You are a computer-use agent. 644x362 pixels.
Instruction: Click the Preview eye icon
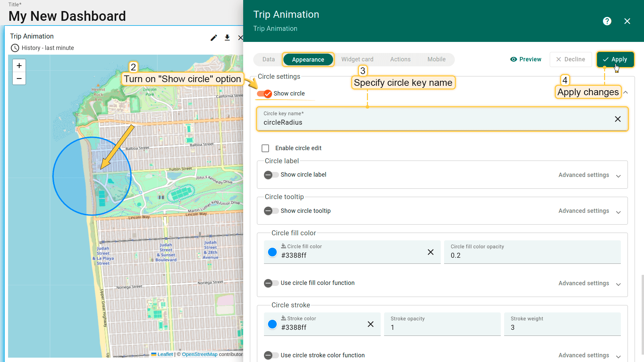(x=514, y=59)
